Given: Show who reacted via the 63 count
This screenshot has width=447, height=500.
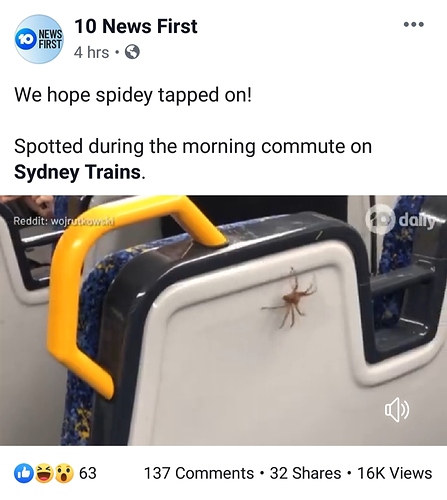Looking at the screenshot, I should tap(88, 473).
